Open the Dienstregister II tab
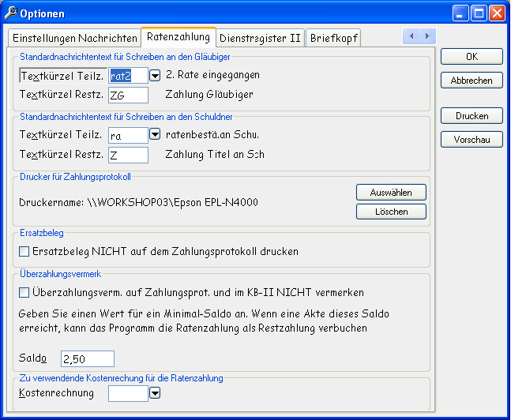The height and width of the screenshot is (420, 511). [260, 38]
